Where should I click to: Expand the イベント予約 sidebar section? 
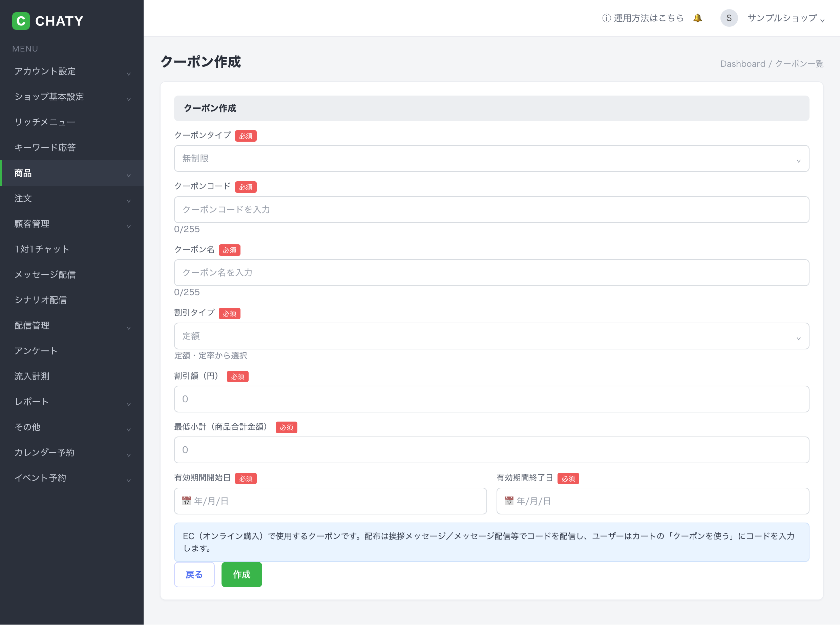point(72,478)
